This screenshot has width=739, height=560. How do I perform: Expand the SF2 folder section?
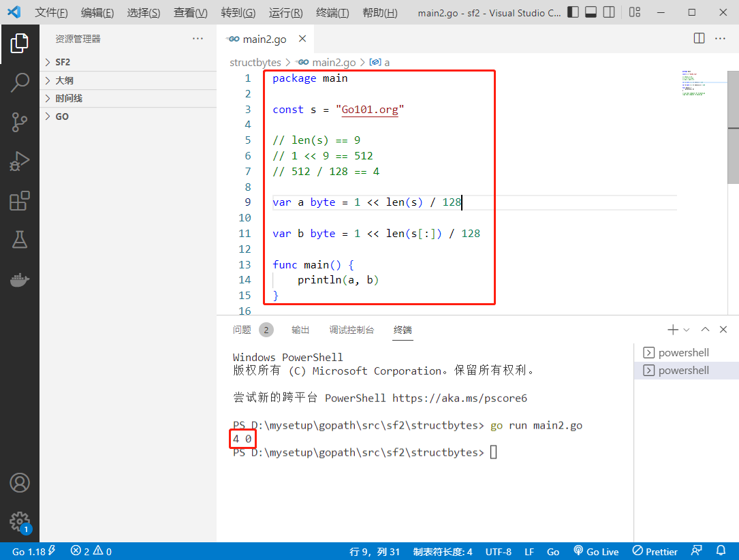128,62
